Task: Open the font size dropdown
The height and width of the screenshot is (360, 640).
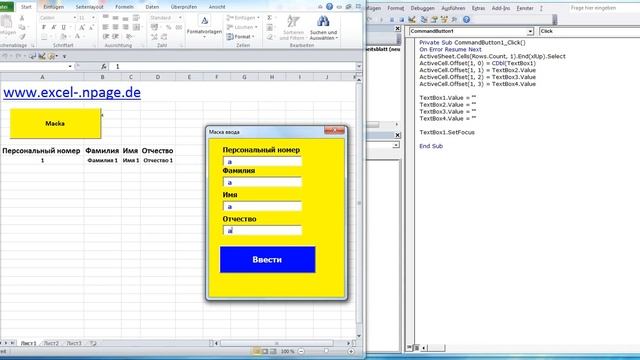Action: [93, 18]
